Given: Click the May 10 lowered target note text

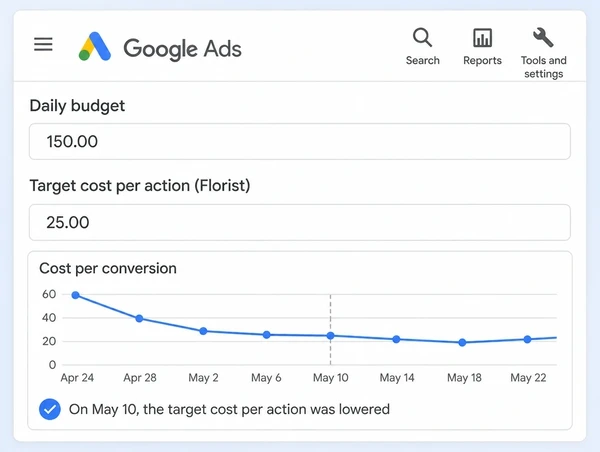Looking at the screenshot, I should [x=229, y=409].
